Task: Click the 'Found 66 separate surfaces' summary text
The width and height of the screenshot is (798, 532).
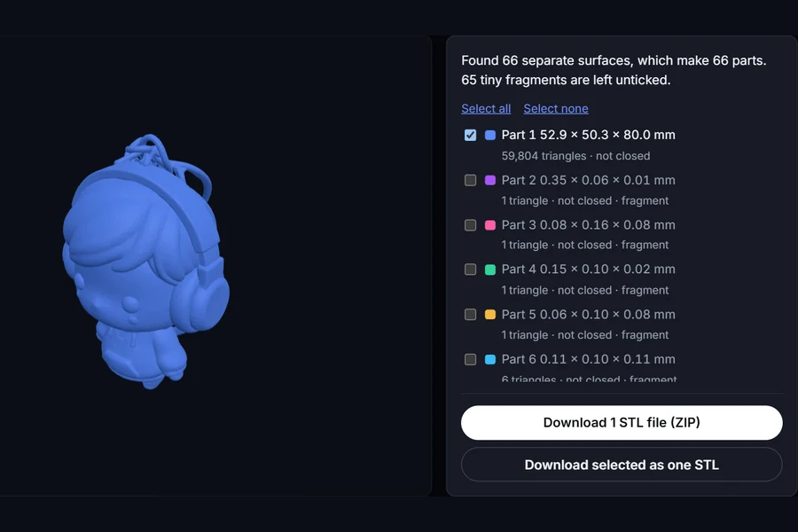Action: point(547,60)
